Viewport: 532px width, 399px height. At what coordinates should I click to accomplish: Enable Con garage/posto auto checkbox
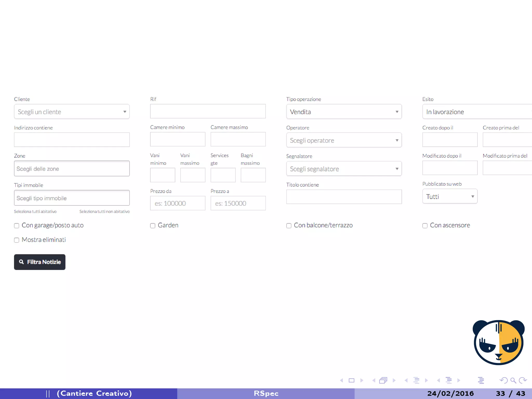point(17,225)
